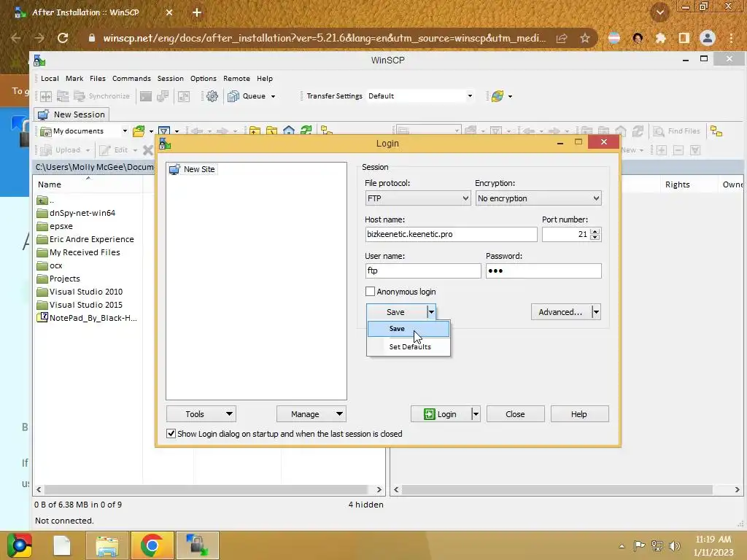Click Chrome share page icon
747x560 pixels.
(x=562, y=38)
